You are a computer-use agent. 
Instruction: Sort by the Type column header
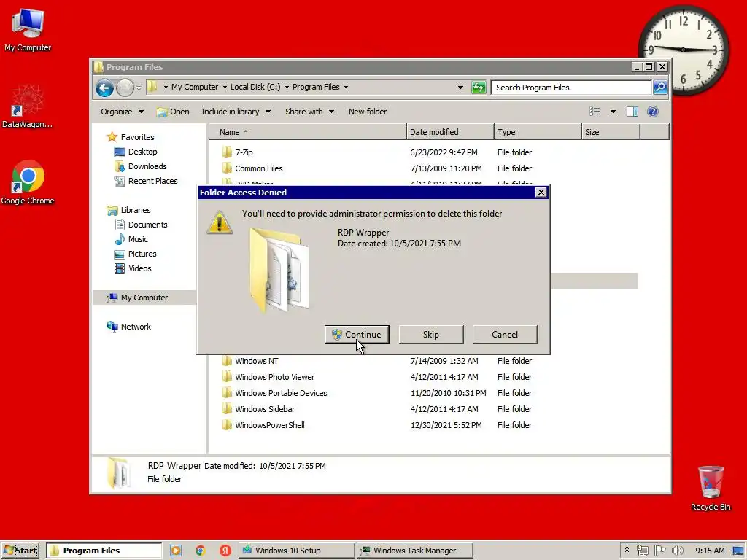pos(538,132)
